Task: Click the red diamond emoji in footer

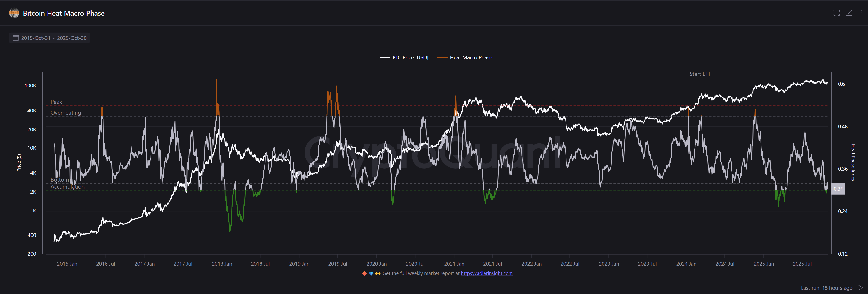Action: [364, 273]
